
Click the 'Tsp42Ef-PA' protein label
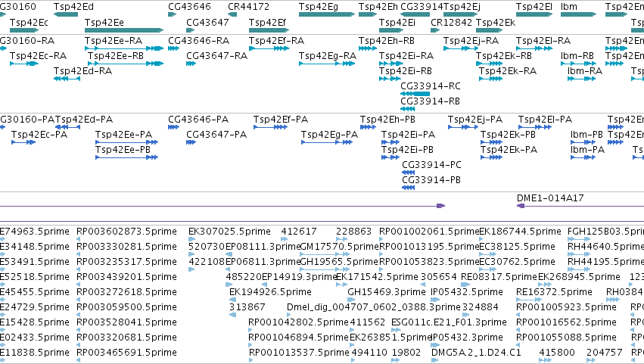(x=281, y=120)
